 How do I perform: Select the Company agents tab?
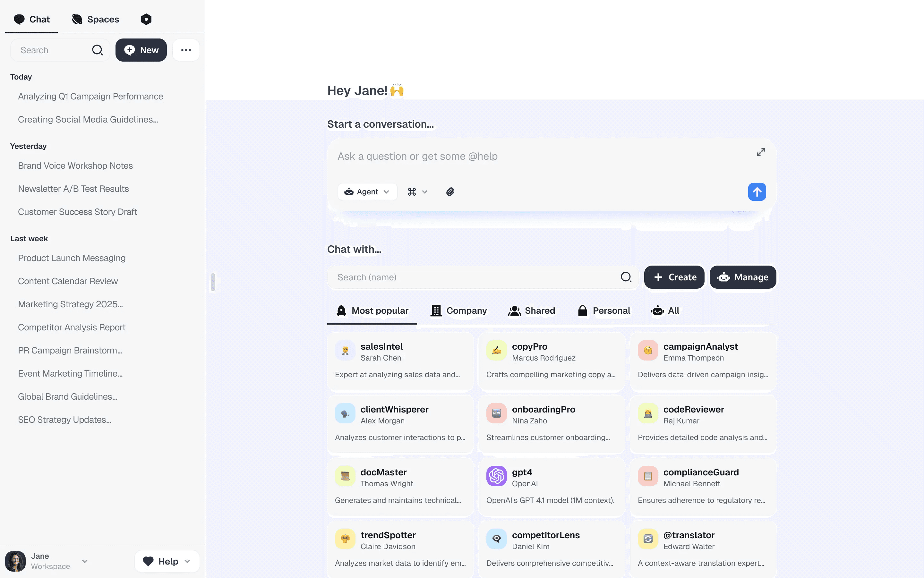(459, 311)
